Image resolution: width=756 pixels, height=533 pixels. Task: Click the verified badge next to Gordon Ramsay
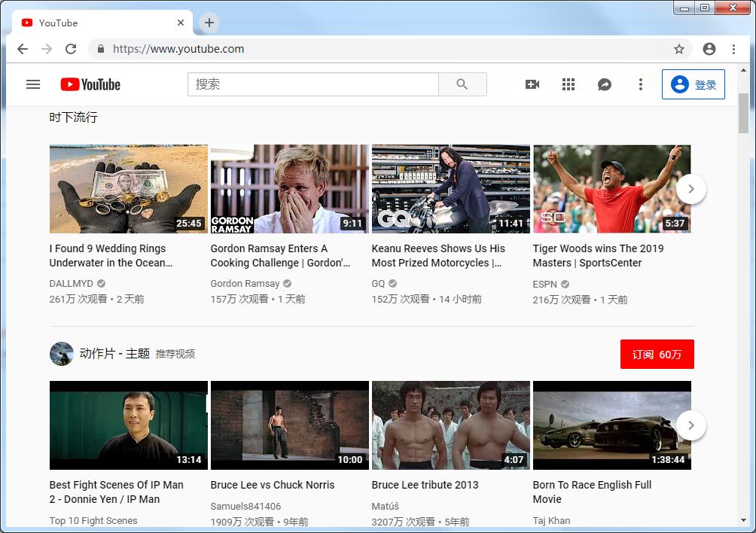288,283
